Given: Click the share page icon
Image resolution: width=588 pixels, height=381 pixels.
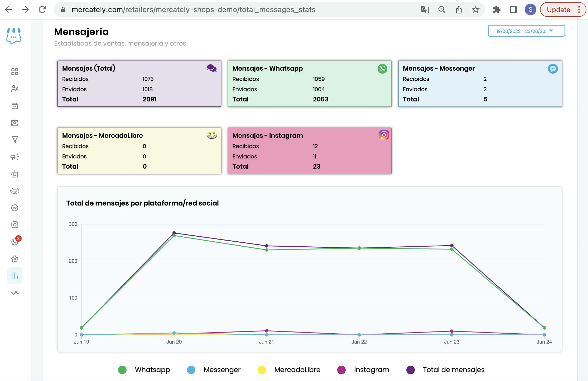Looking at the screenshot, I should point(459,10).
